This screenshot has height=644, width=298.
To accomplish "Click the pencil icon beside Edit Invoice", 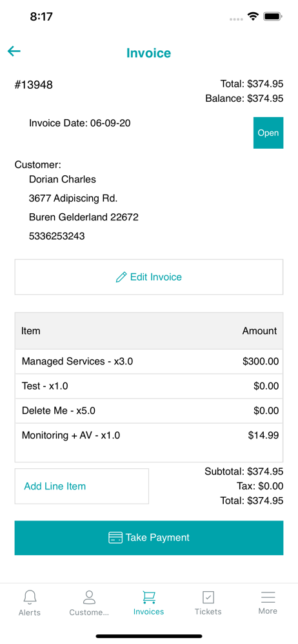I will (121, 277).
